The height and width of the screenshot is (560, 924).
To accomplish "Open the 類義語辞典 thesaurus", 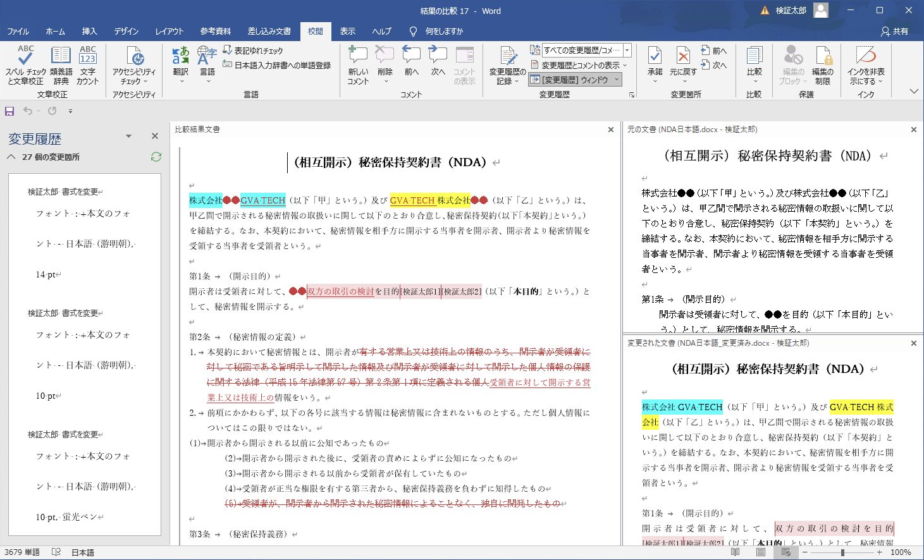I will click(61, 65).
